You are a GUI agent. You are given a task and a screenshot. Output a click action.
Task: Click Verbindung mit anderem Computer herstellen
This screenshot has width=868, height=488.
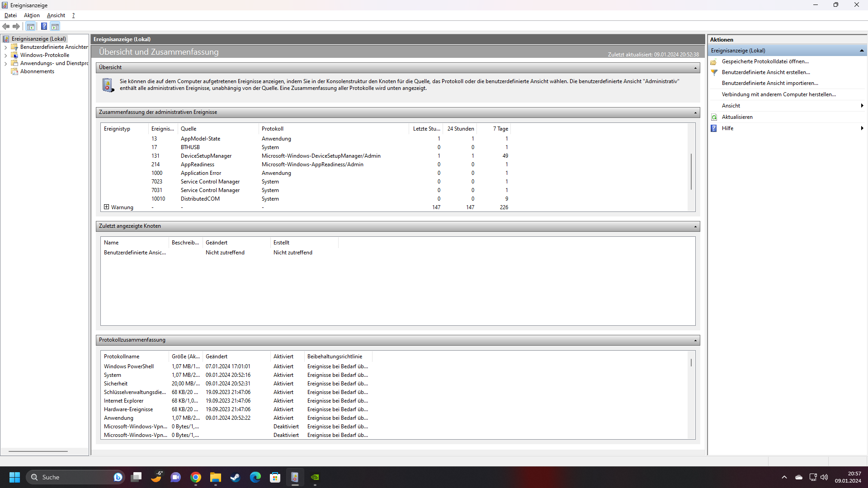(x=778, y=94)
